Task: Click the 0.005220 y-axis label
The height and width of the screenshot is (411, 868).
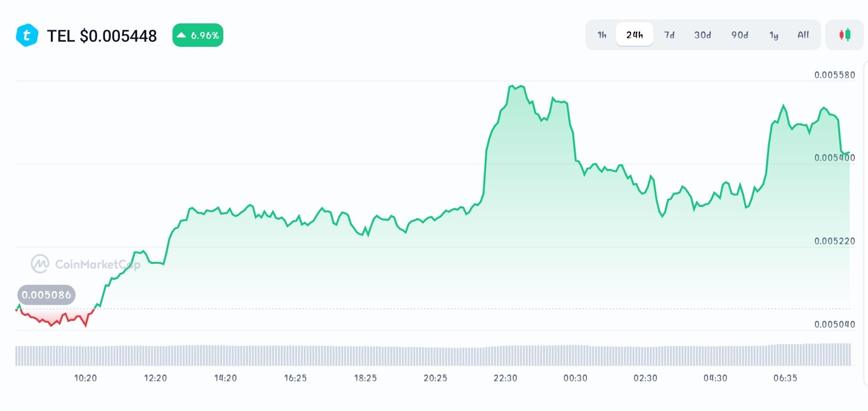Action: tap(835, 241)
